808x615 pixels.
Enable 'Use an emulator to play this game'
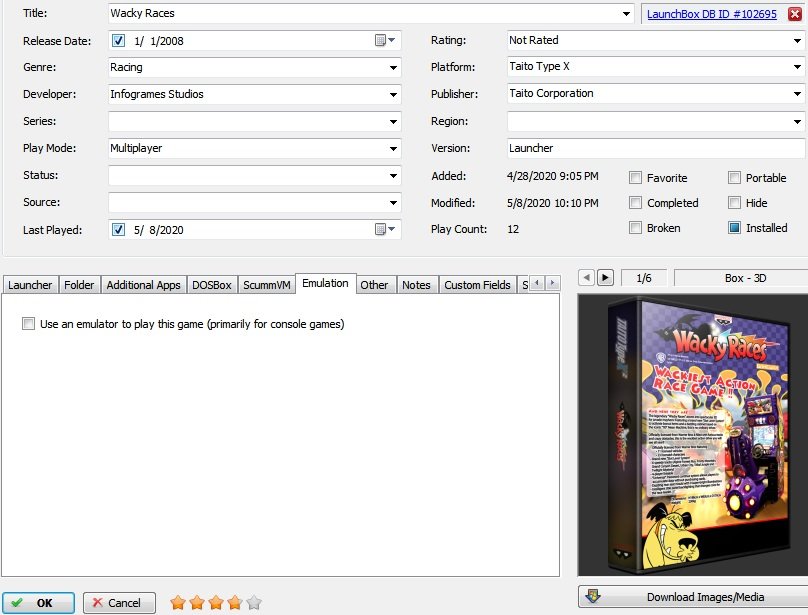pyautogui.click(x=28, y=324)
